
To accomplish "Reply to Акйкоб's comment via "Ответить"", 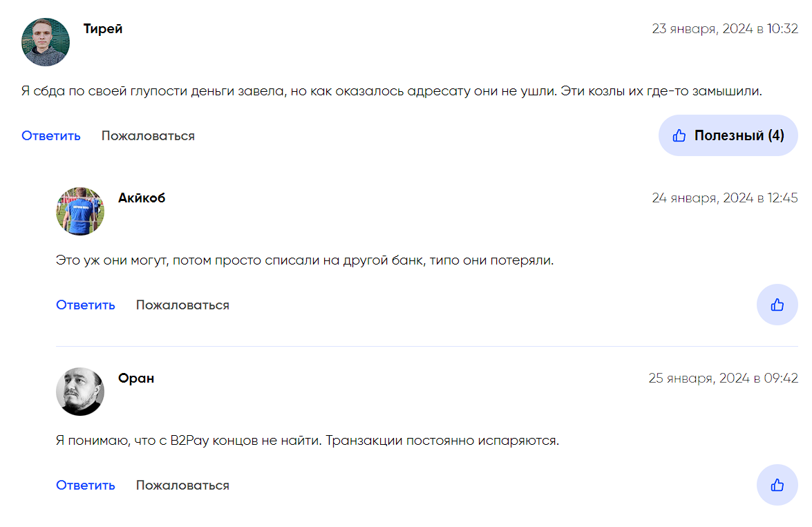I will (86, 305).
